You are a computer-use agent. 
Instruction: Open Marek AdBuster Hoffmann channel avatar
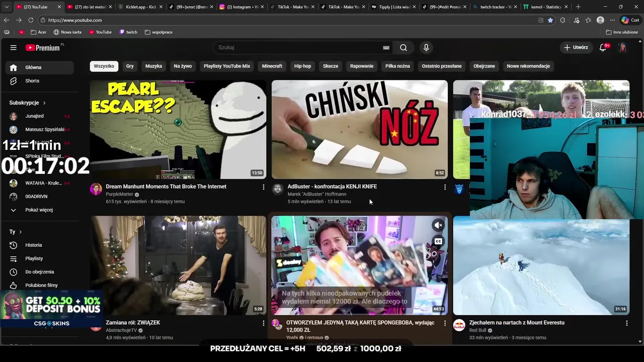[x=277, y=189]
